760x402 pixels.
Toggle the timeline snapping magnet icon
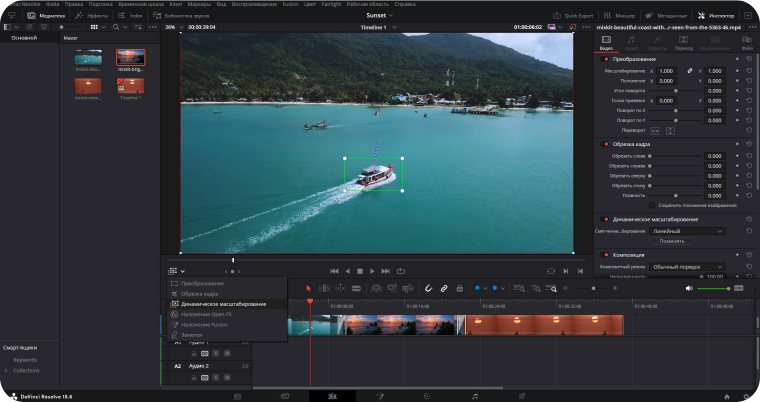[428, 289]
